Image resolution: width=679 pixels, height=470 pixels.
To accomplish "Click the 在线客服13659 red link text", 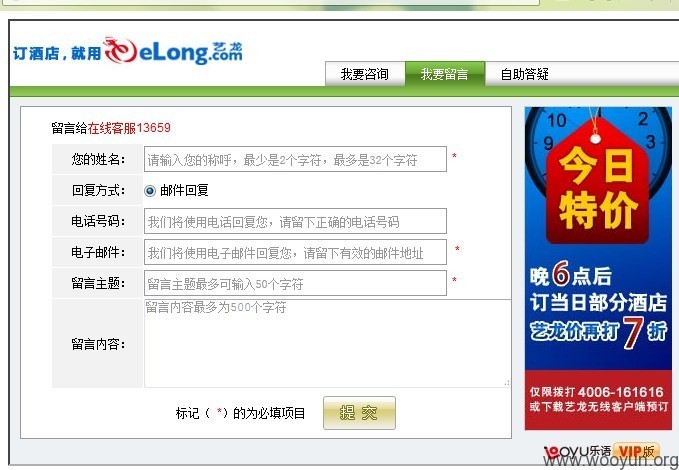I will (x=129, y=128).
